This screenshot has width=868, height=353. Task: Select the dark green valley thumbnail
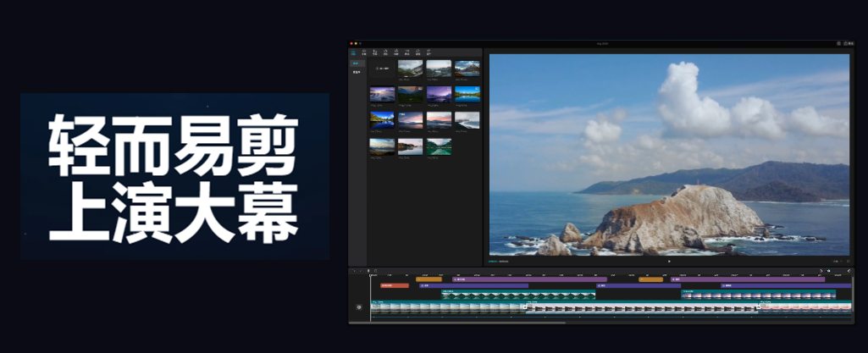click(x=410, y=94)
